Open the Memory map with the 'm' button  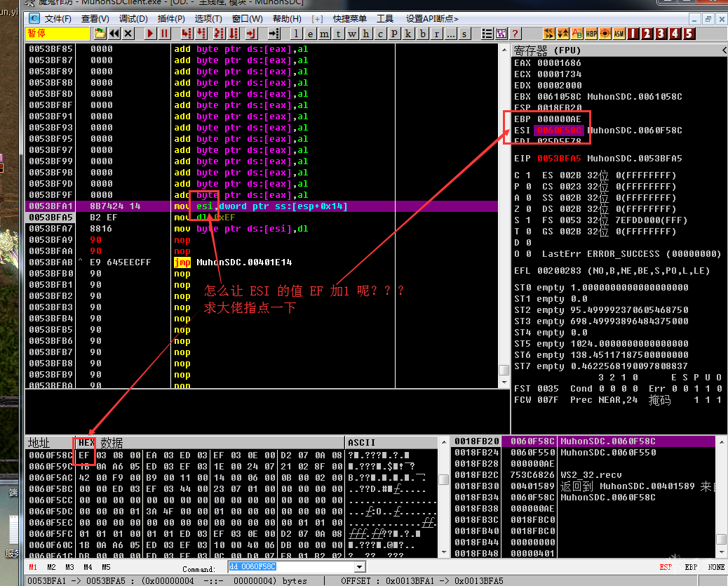click(324, 34)
